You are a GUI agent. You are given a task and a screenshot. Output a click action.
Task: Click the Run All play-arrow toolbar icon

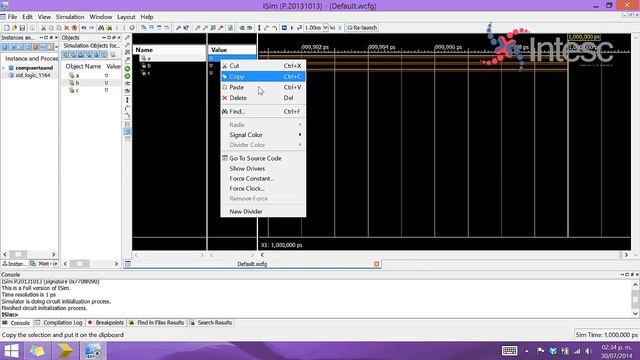click(292, 28)
